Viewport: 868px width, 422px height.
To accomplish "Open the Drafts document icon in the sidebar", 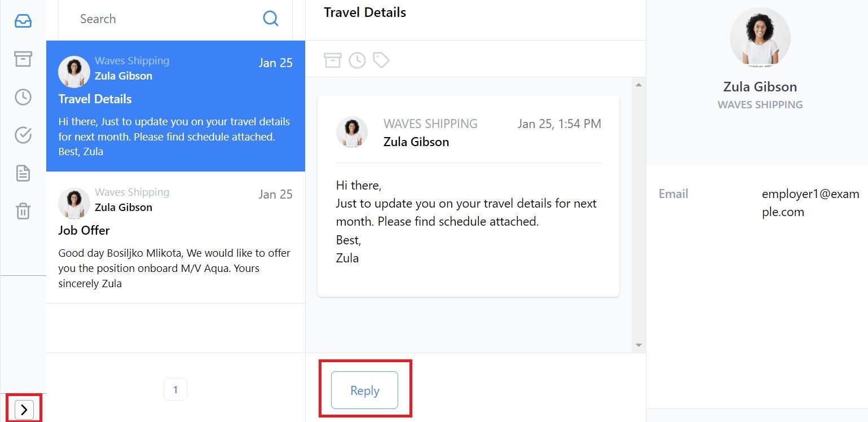I will tap(23, 173).
